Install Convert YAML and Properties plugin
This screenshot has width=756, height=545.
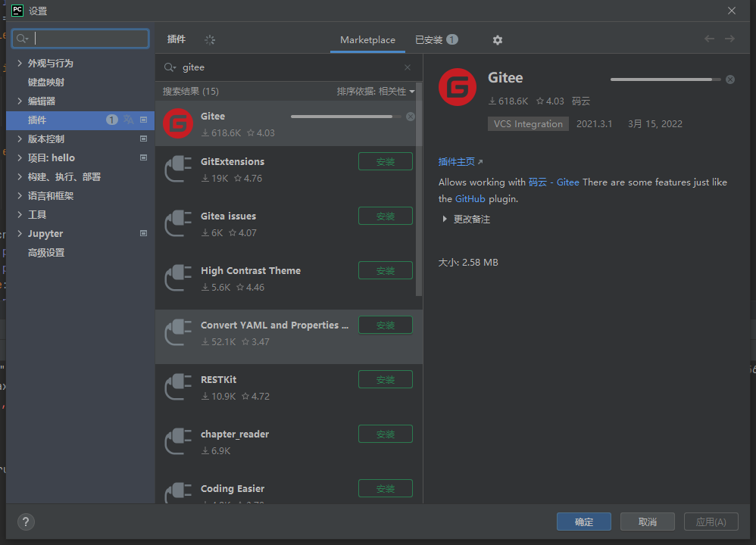tap(386, 325)
